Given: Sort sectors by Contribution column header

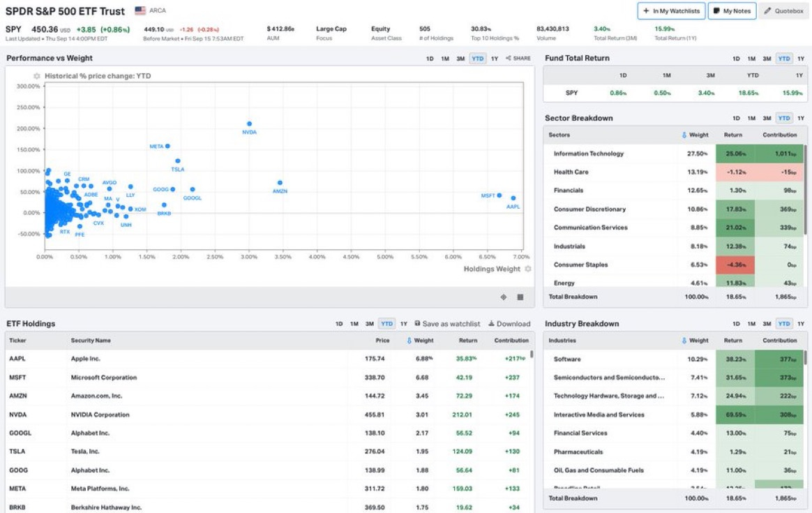Looking at the screenshot, I should point(780,135).
